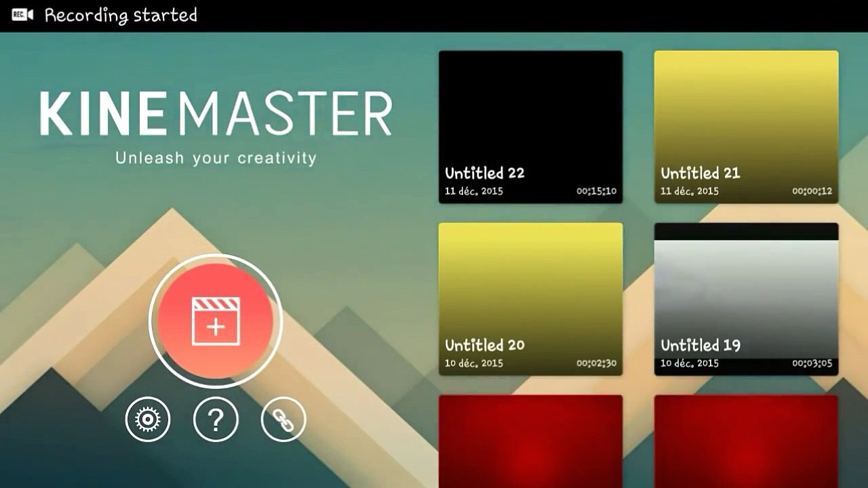Open settings via the gear icon
This screenshot has width=868, height=488.
tap(148, 420)
